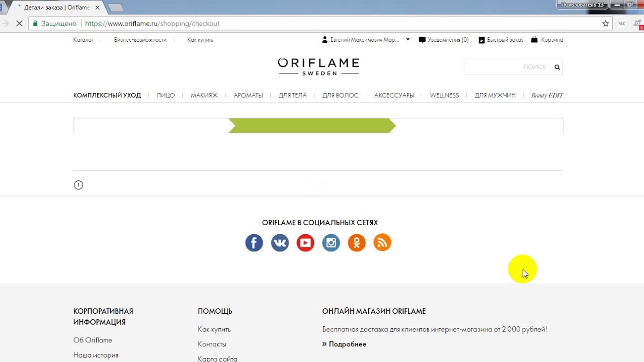Click the VK browser extension icon
Image resolution: width=644 pixels, height=362 pixels.
[x=622, y=24]
